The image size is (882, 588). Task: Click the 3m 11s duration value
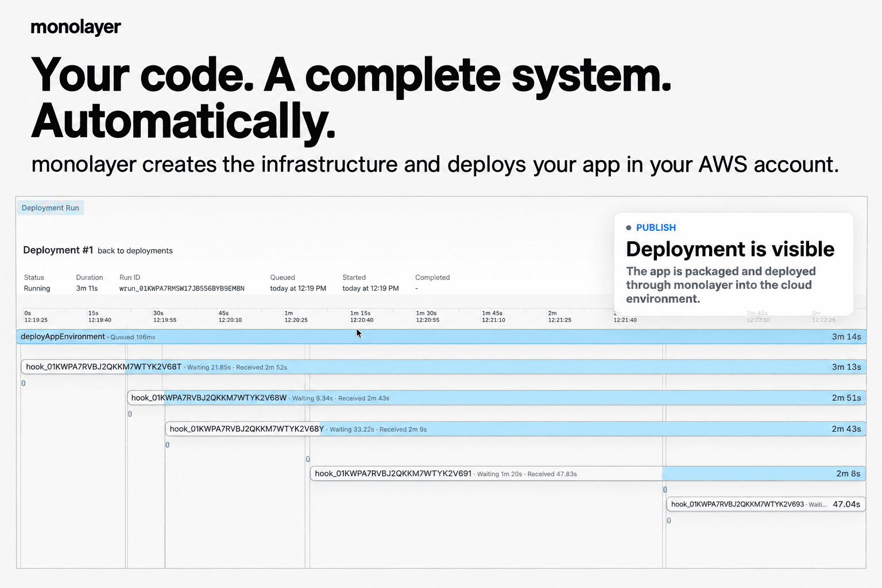point(87,288)
